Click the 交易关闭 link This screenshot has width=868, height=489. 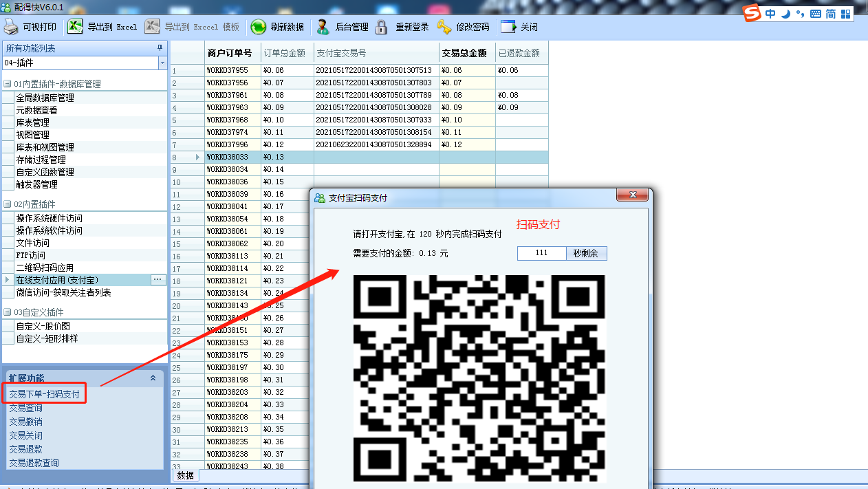point(25,435)
